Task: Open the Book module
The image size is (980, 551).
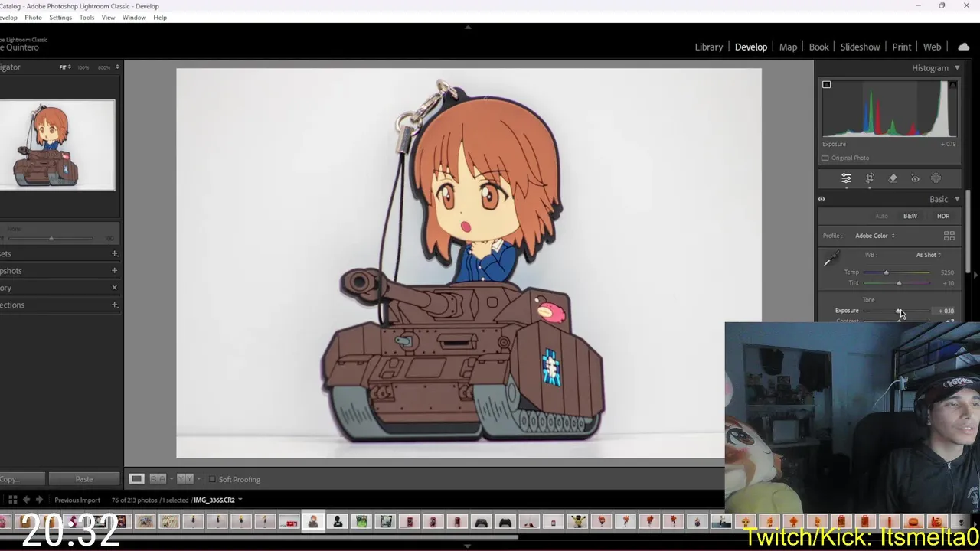Action: [818, 47]
